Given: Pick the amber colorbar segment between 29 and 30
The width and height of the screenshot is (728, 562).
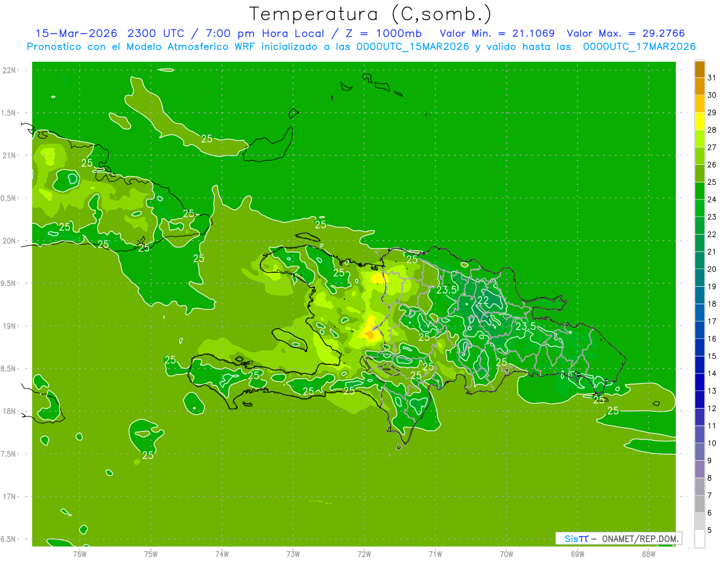Looking at the screenshot, I should click(x=699, y=104).
